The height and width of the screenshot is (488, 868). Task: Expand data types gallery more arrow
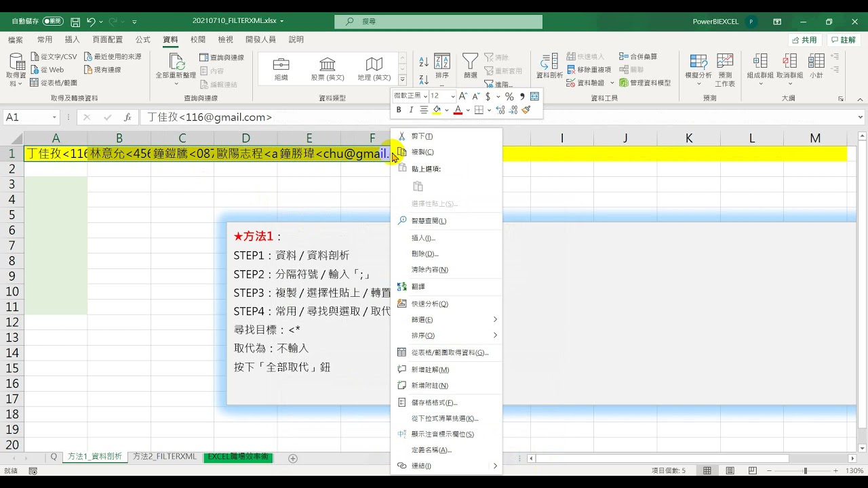(402, 81)
